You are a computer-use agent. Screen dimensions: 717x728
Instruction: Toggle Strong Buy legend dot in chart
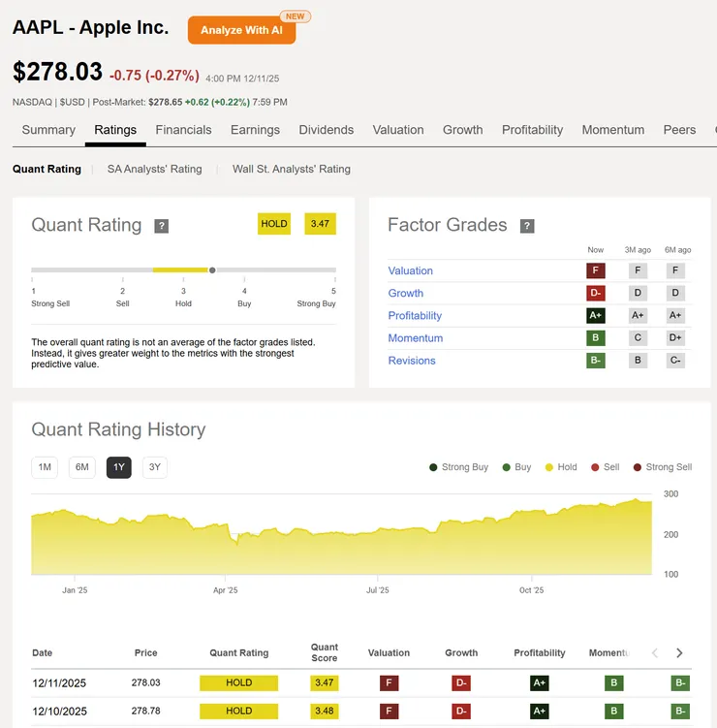[x=433, y=467]
